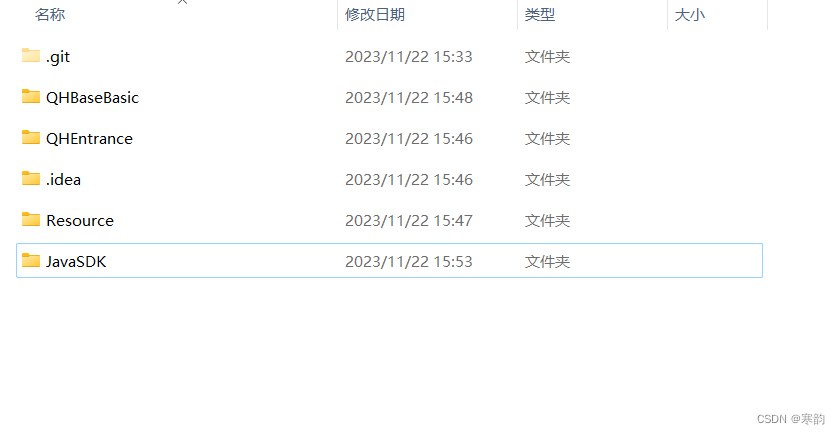Image resolution: width=840 pixels, height=434 pixels.
Task: Click the QHEntrance folder name
Action: pos(89,139)
